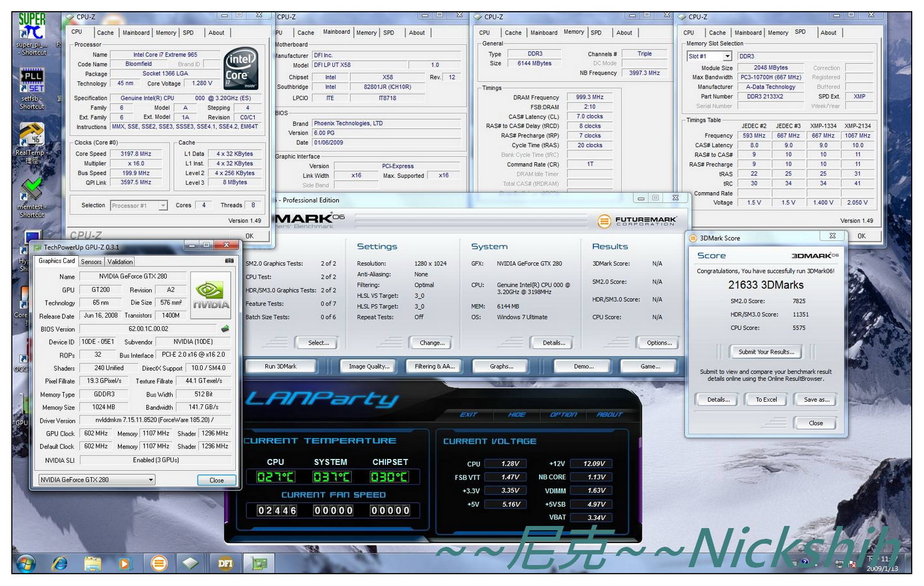Click the 21633 3DMarks score text
Viewport: 924px width, 586px height.
tap(766, 285)
